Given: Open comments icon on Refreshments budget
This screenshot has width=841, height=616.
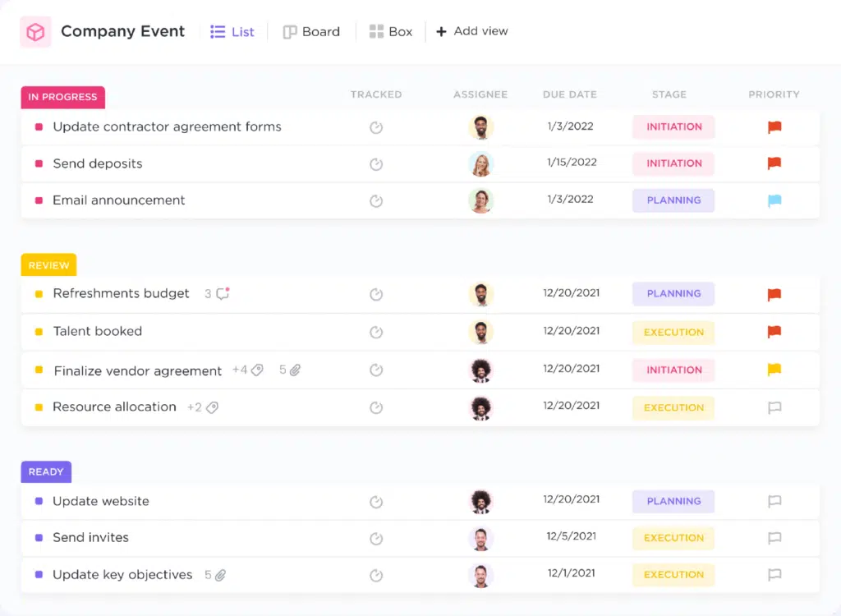Looking at the screenshot, I should pyautogui.click(x=223, y=294).
